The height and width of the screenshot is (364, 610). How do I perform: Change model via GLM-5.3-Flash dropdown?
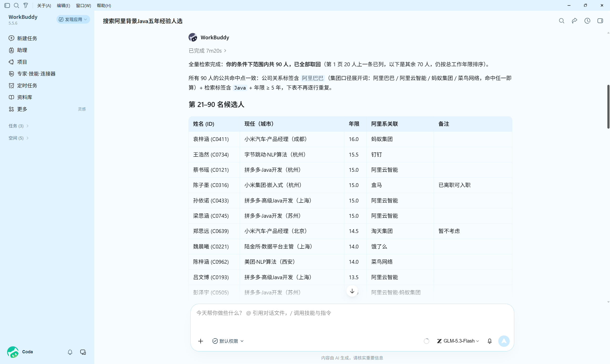click(458, 341)
